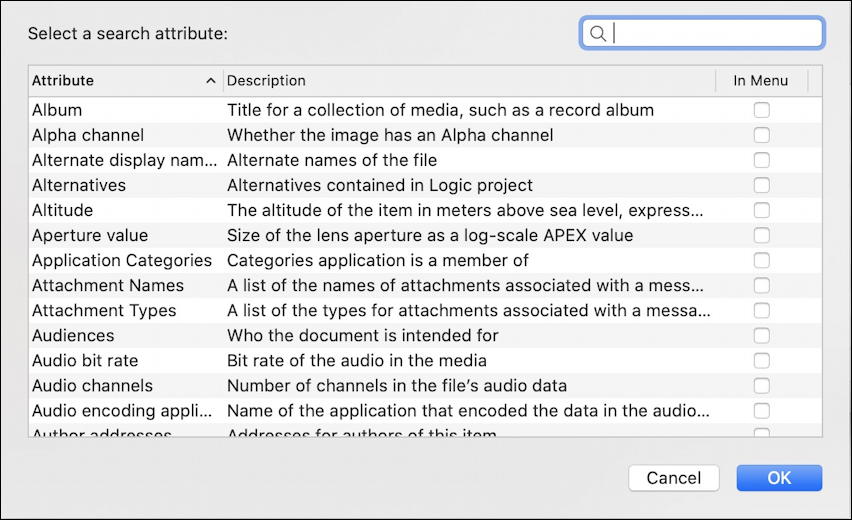Check Attachment Types In Menu checkbox
Screen dimensions: 852x520
(761, 310)
